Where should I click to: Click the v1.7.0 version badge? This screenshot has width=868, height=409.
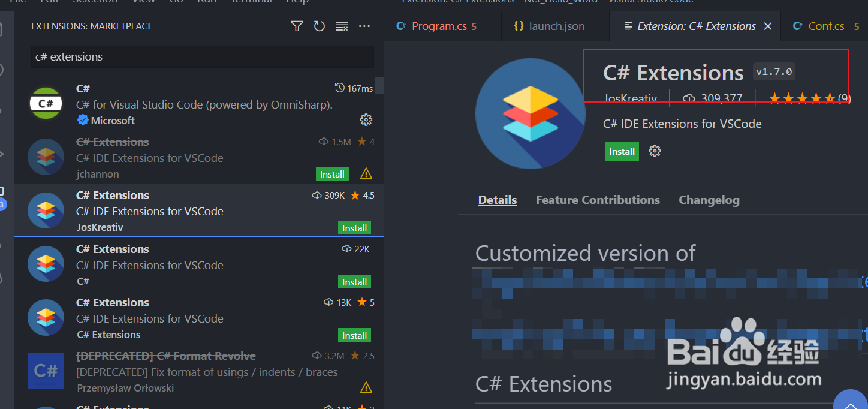[x=774, y=72]
